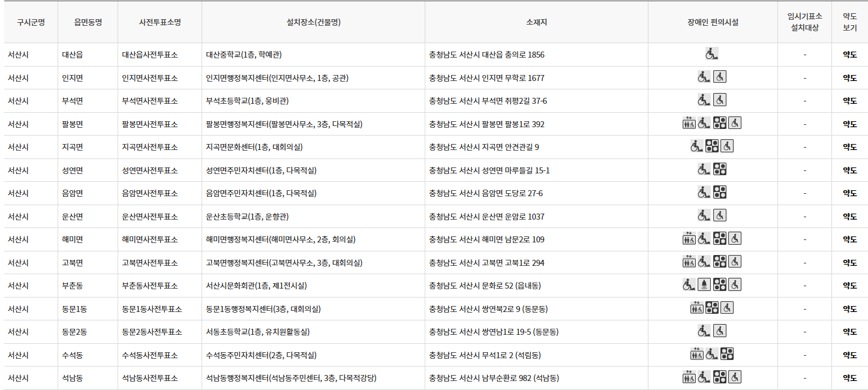Image resolution: width=868 pixels, height=390 pixels.
Task: Click the elevator icon for 해미면사전투표소
Action: coord(689,238)
